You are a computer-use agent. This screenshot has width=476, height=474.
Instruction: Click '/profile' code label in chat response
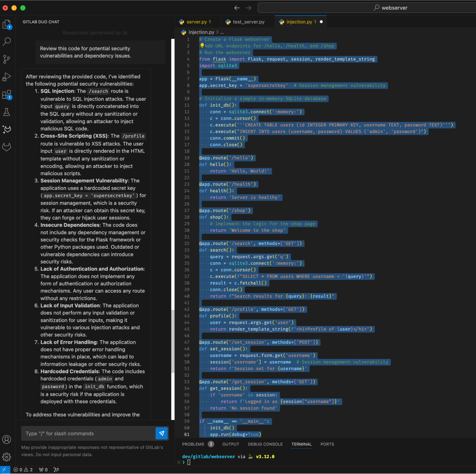coord(133,136)
